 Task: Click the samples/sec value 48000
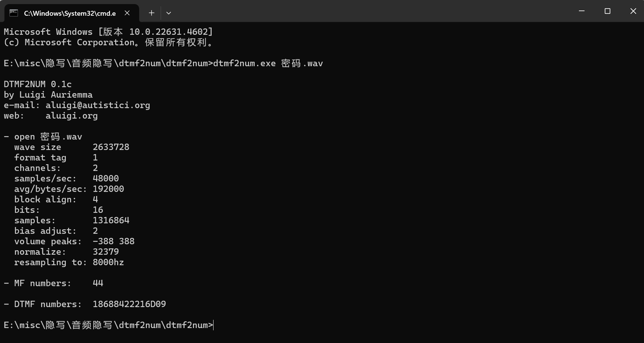click(x=106, y=178)
